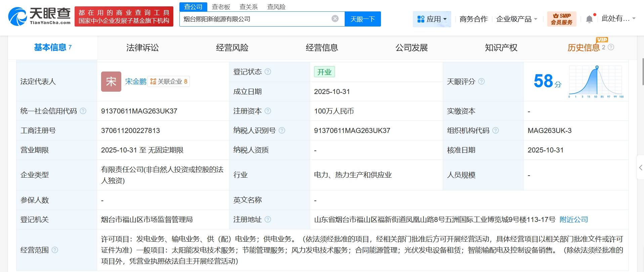Open the 商务合作 link
Viewport: 644px width, 272px height.
pos(473,19)
